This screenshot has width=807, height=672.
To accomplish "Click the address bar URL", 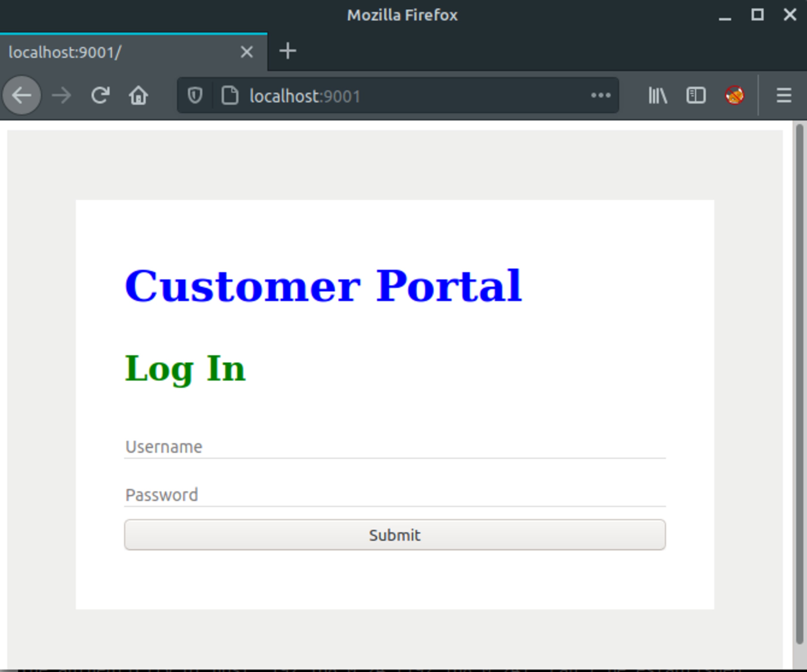I will [403, 96].
